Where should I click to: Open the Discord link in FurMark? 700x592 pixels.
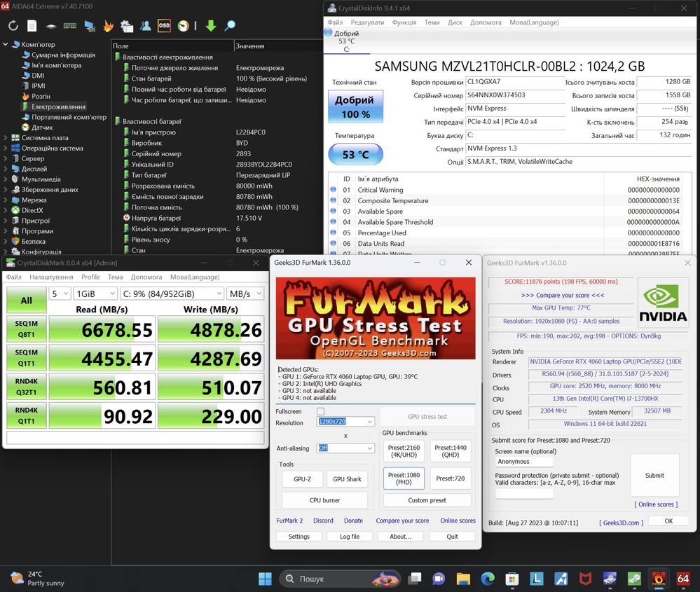tap(323, 521)
